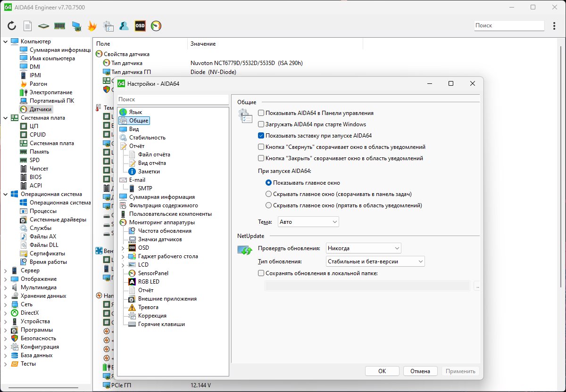Open Отчёт settings page with notepad icon
566x392 pixels.
(x=133, y=146)
